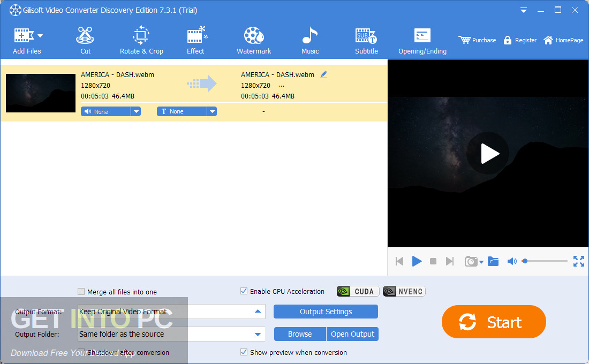
Task: Click the pencil icon to rename output file
Action: tap(323, 75)
